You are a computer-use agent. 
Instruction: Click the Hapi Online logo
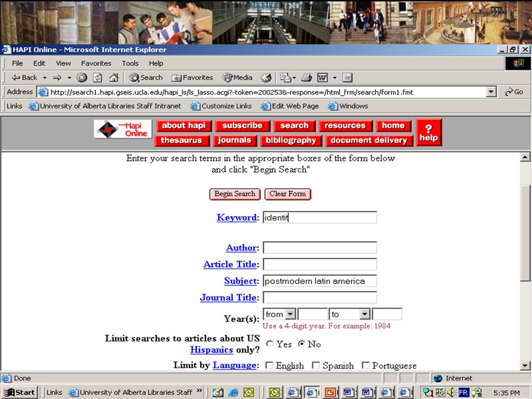pyautogui.click(x=123, y=129)
